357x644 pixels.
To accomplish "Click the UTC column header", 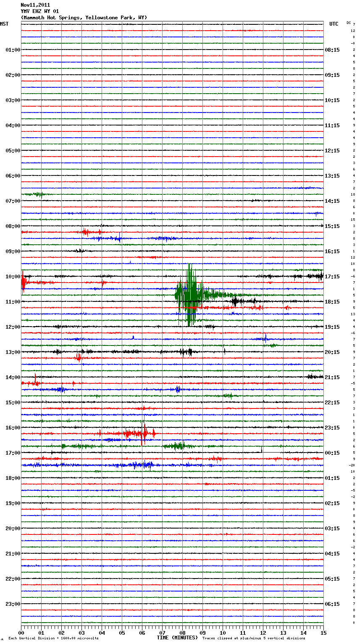I will [333, 24].
